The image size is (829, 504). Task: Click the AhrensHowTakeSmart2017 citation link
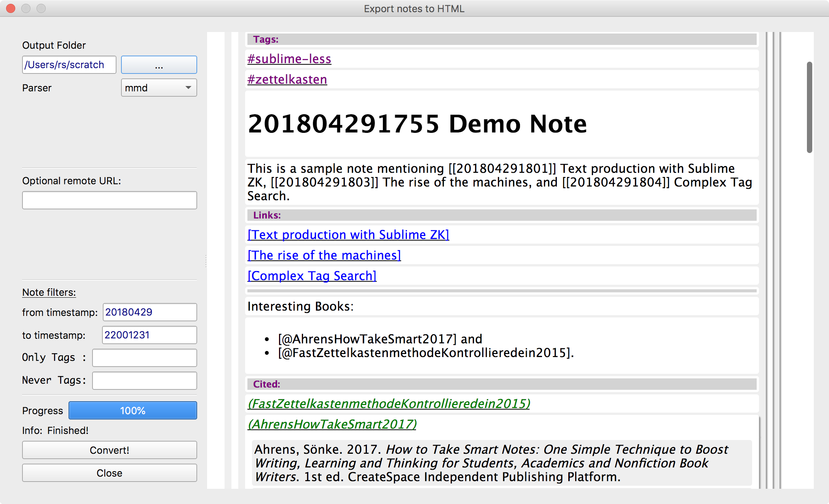coord(332,424)
